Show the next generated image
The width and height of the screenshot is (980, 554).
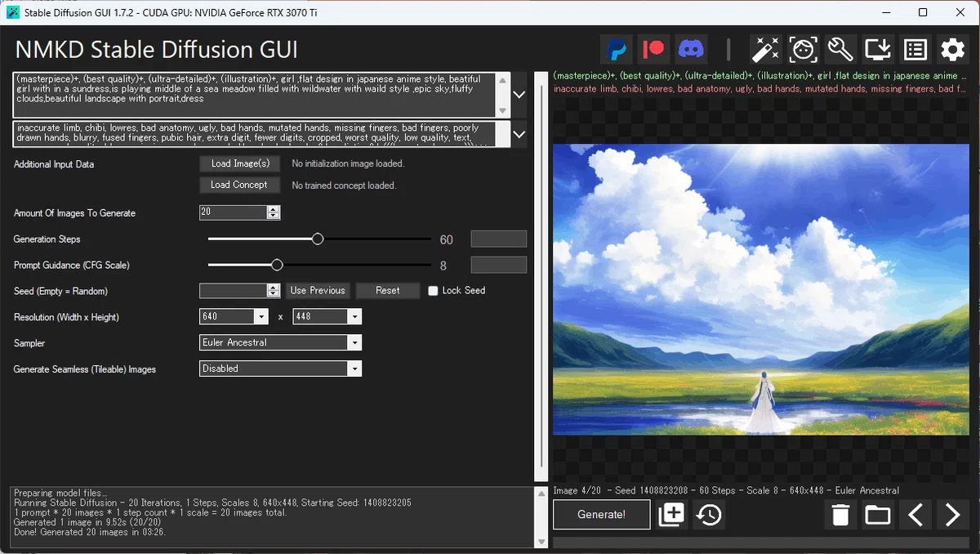point(953,515)
